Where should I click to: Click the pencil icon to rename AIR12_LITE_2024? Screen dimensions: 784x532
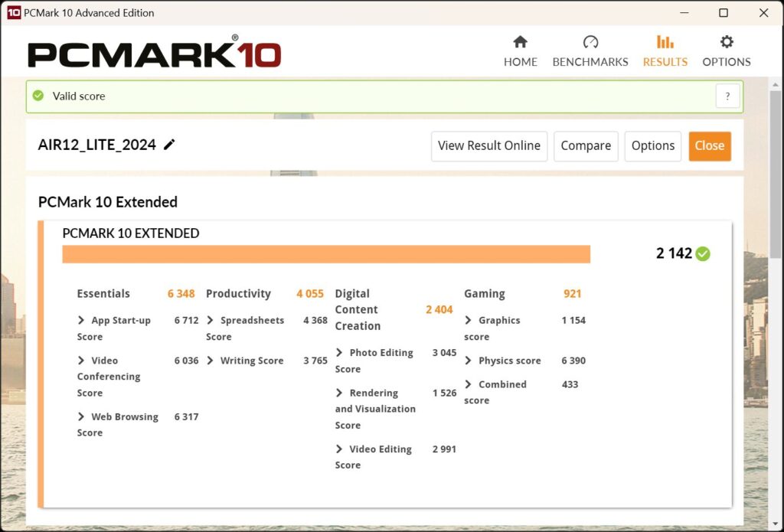[169, 145]
